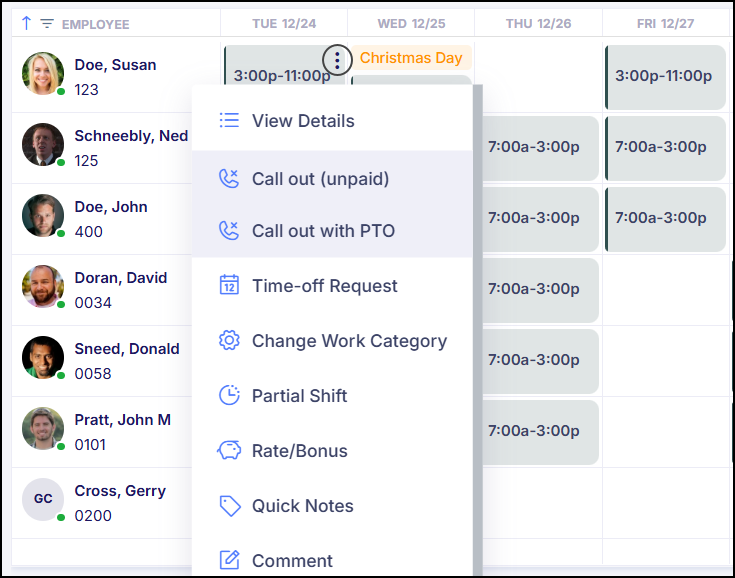
Task: Open the Comment menu entry
Action: (292, 561)
